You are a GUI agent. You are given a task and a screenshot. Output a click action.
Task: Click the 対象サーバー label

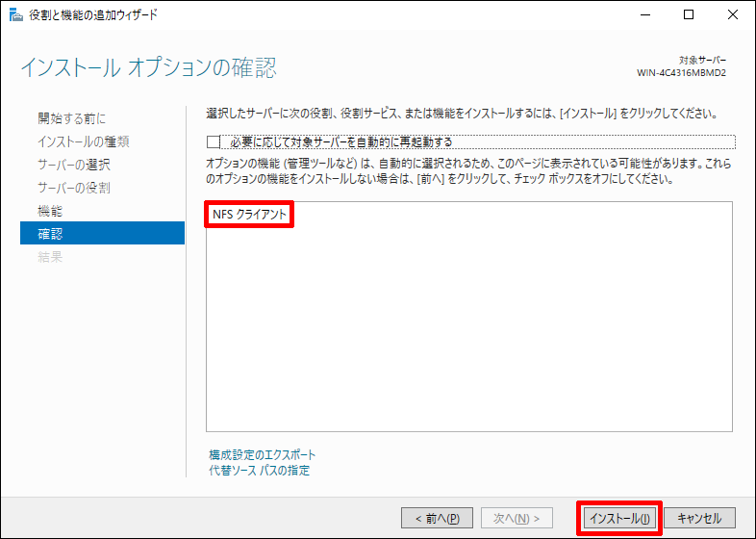click(702, 61)
